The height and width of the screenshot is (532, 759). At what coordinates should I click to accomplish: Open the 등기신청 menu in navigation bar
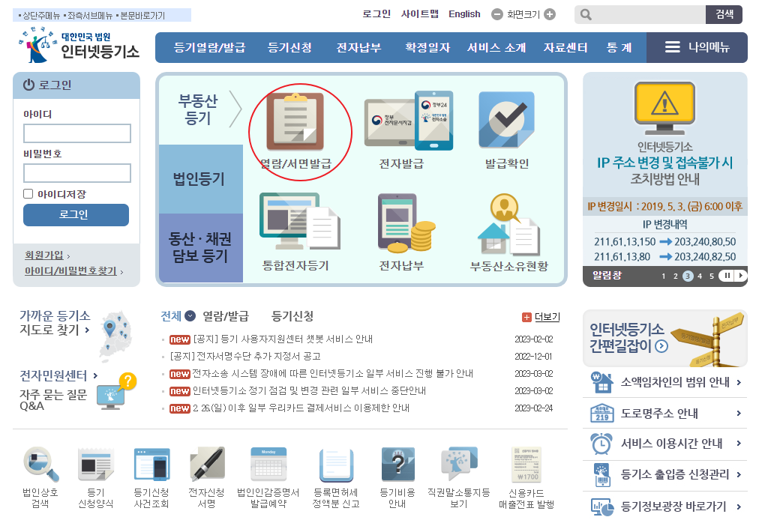(289, 47)
